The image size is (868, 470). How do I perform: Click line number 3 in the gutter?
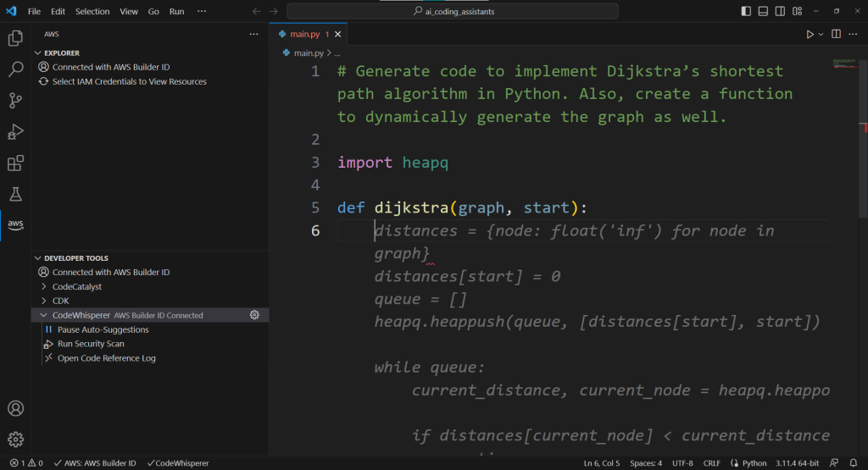315,162
